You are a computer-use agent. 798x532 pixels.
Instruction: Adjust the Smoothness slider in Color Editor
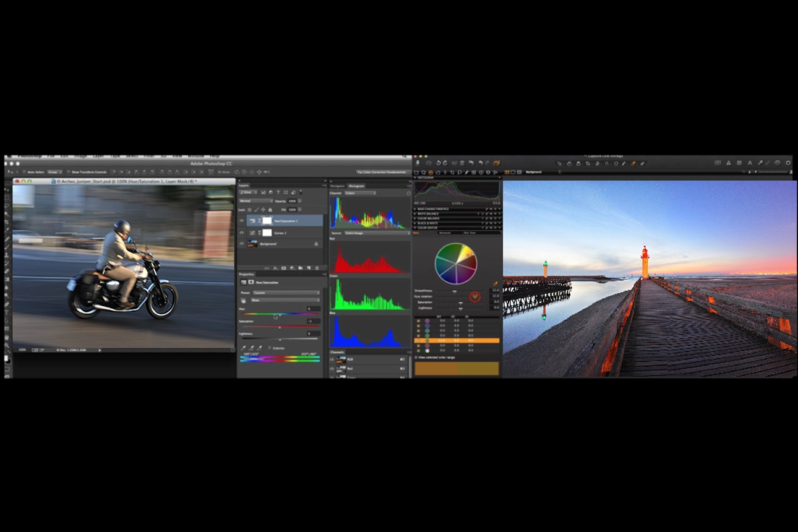pyautogui.click(x=455, y=291)
